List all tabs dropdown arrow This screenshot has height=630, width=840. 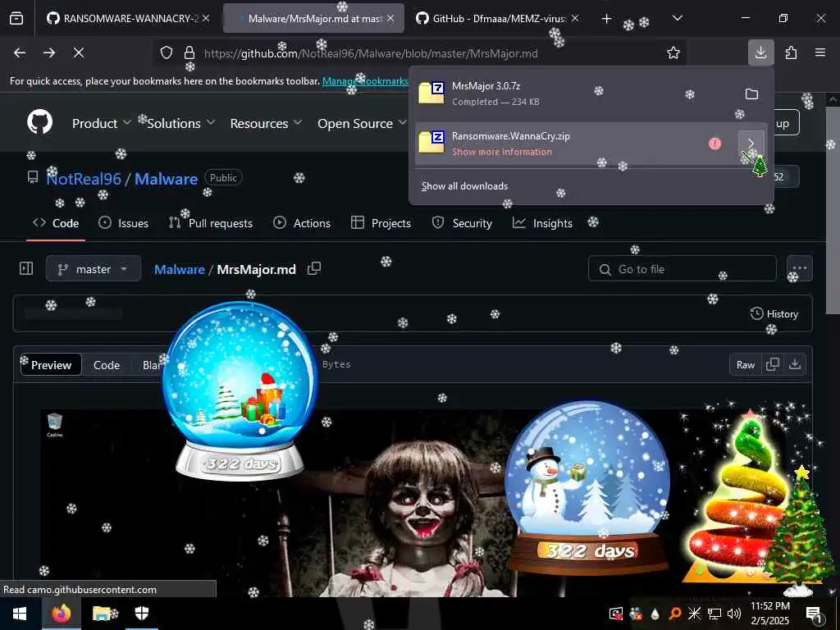pyautogui.click(x=678, y=19)
